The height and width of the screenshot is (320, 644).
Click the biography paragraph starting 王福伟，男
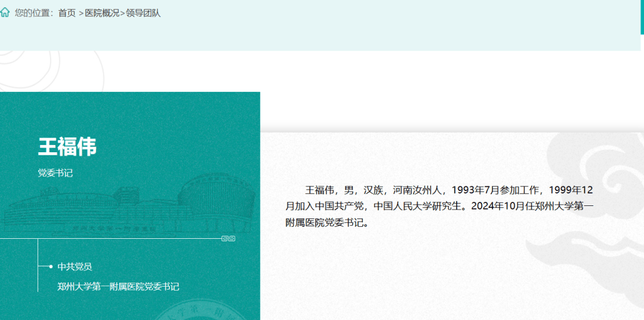(x=439, y=207)
